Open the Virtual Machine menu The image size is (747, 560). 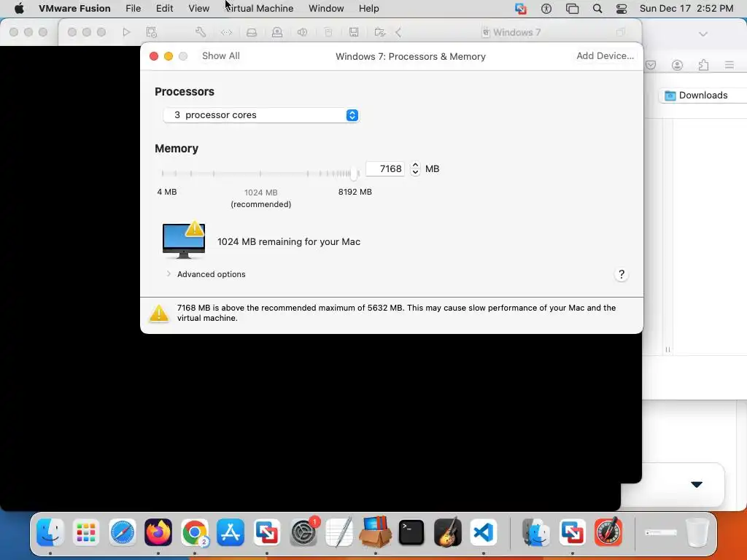coord(259,9)
